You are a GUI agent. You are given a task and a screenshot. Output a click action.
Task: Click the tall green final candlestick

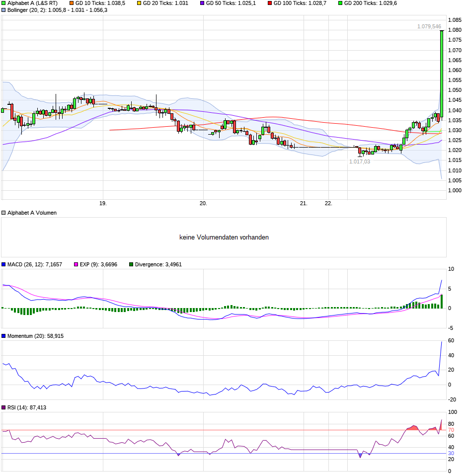(x=442, y=74)
